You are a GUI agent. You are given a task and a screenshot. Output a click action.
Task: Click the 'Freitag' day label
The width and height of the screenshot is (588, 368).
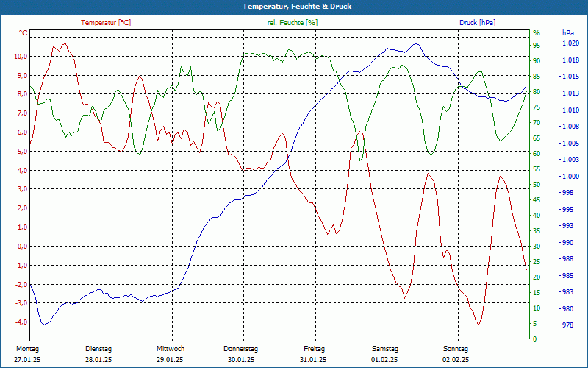315,349
